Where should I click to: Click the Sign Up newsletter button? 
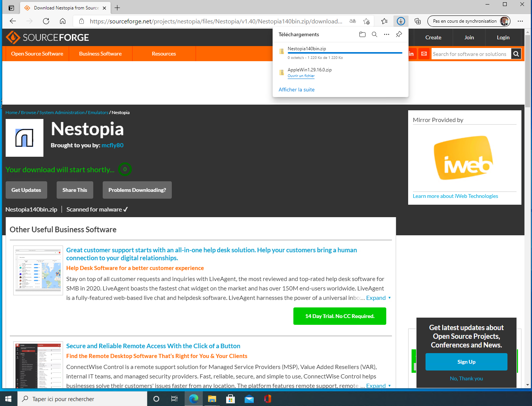[x=466, y=362]
